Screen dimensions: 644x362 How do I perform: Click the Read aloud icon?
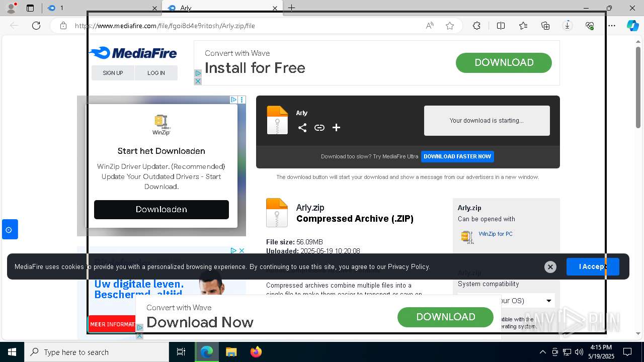430,26
